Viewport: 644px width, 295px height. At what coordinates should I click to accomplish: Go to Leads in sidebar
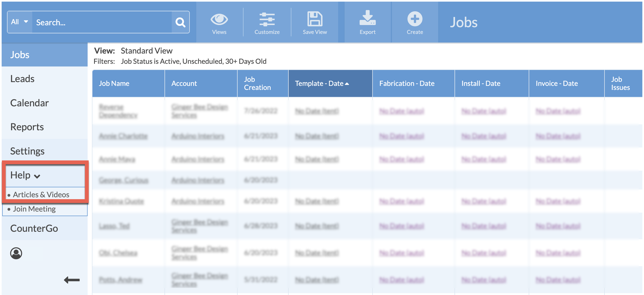pyautogui.click(x=22, y=79)
